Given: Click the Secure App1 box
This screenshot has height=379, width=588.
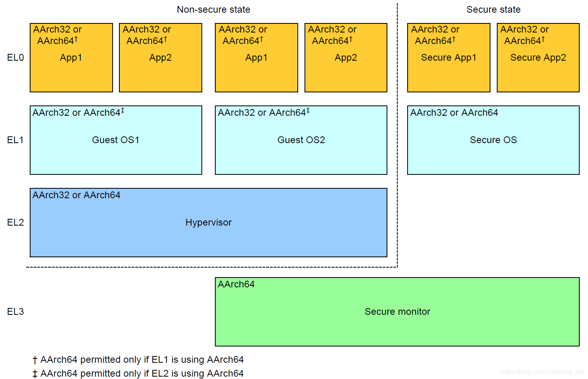Looking at the screenshot, I should point(449,57).
